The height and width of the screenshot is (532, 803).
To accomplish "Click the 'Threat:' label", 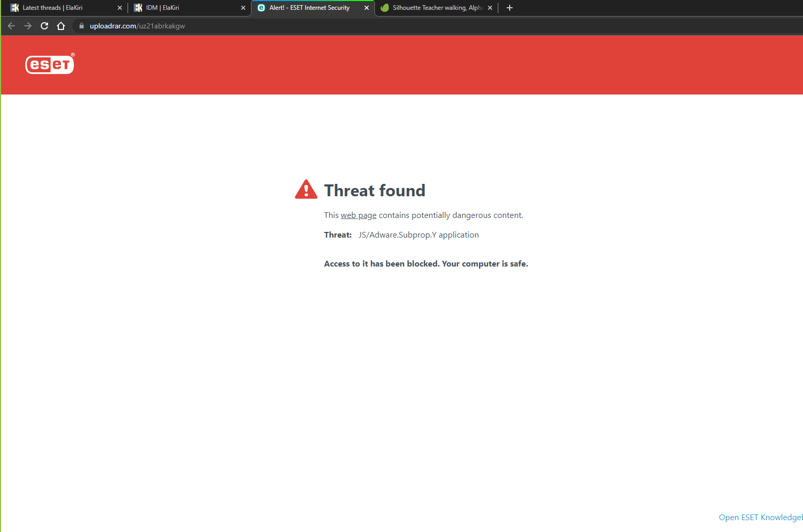I will point(338,235).
